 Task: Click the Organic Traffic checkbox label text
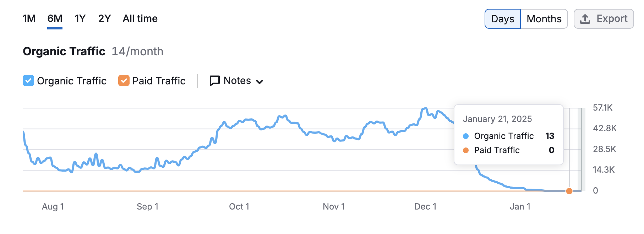pyautogui.click(x=72, y=81)
